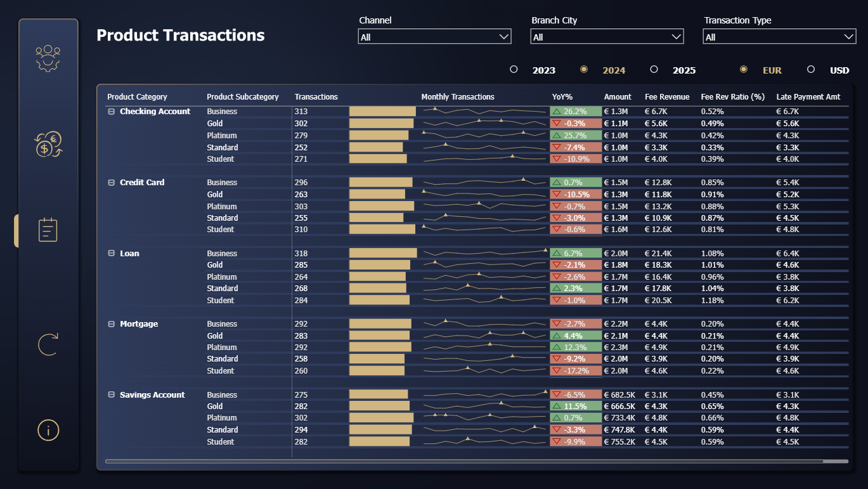The width and height of the screenshot is (868, 489).
Task: Sort by the Fee Revenue column header
Action: coord(667,97)
